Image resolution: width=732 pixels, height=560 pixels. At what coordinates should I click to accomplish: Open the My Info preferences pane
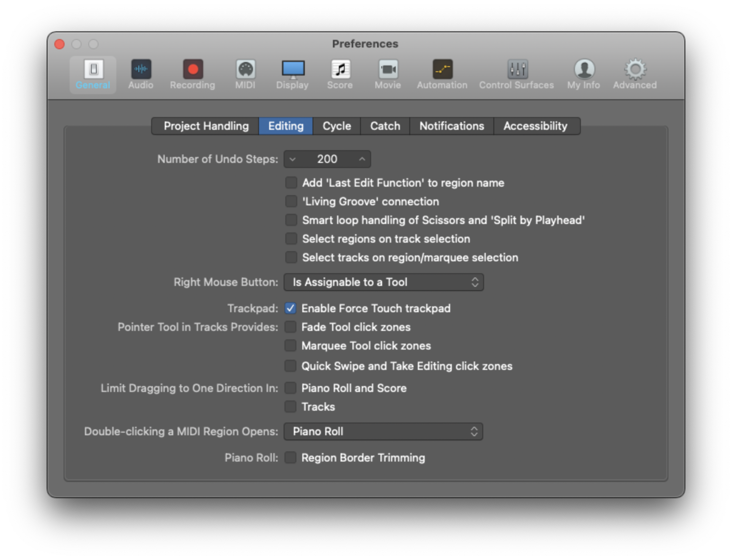584,75
